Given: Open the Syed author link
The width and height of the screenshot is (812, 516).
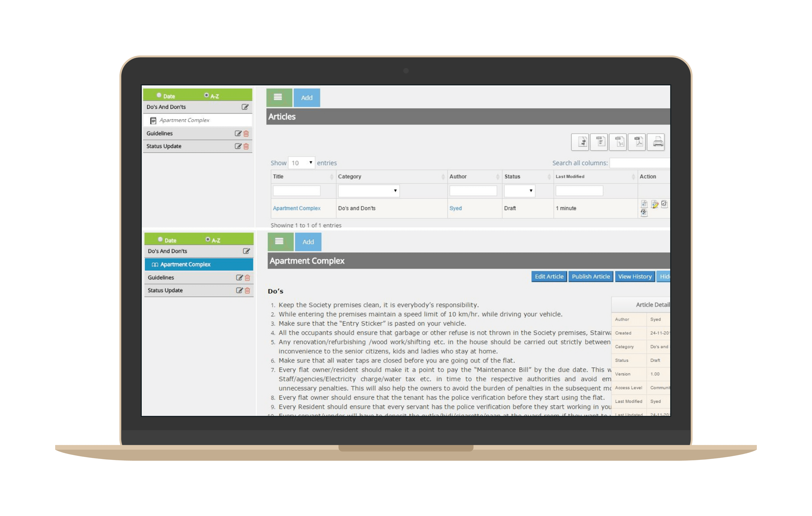Looking at the screenshot, I should coord(456,208).
